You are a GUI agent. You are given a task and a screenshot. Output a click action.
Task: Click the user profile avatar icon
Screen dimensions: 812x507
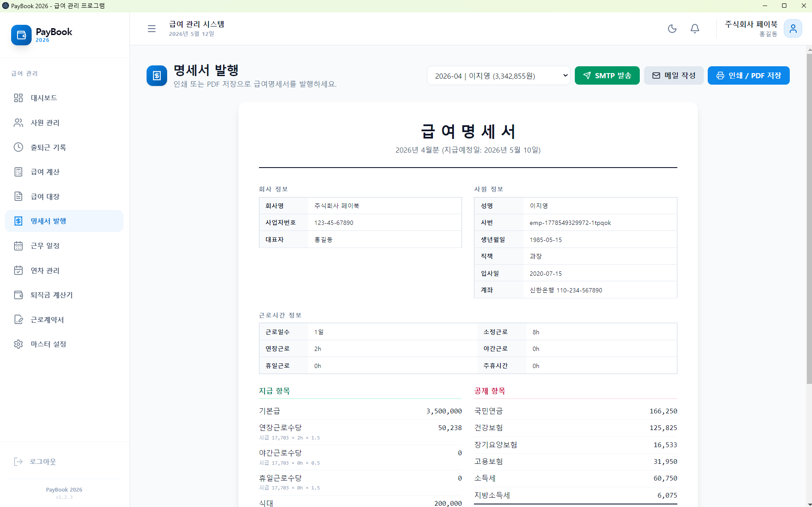[x=793, y=29]
